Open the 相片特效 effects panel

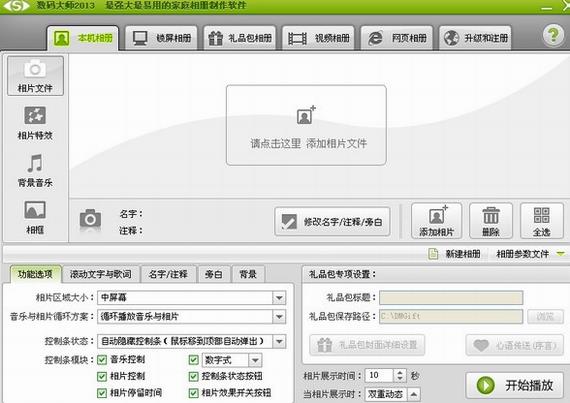click(35, 123)
